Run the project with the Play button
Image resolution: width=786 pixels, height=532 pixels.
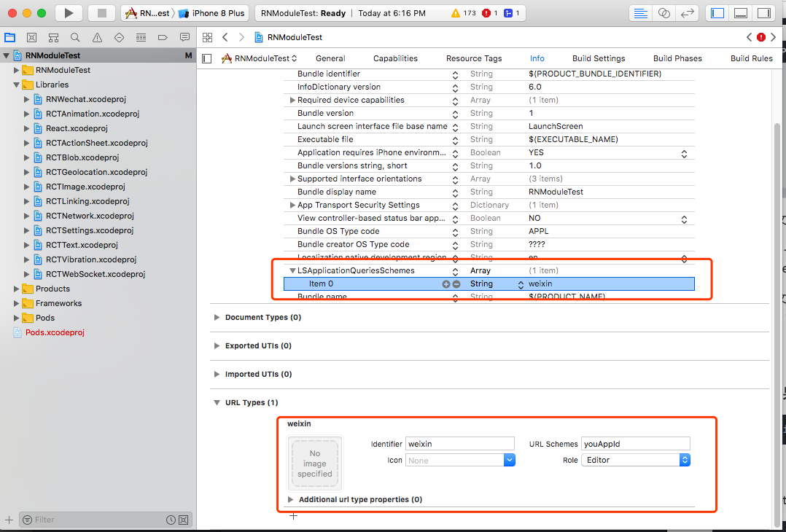[69, 13]
